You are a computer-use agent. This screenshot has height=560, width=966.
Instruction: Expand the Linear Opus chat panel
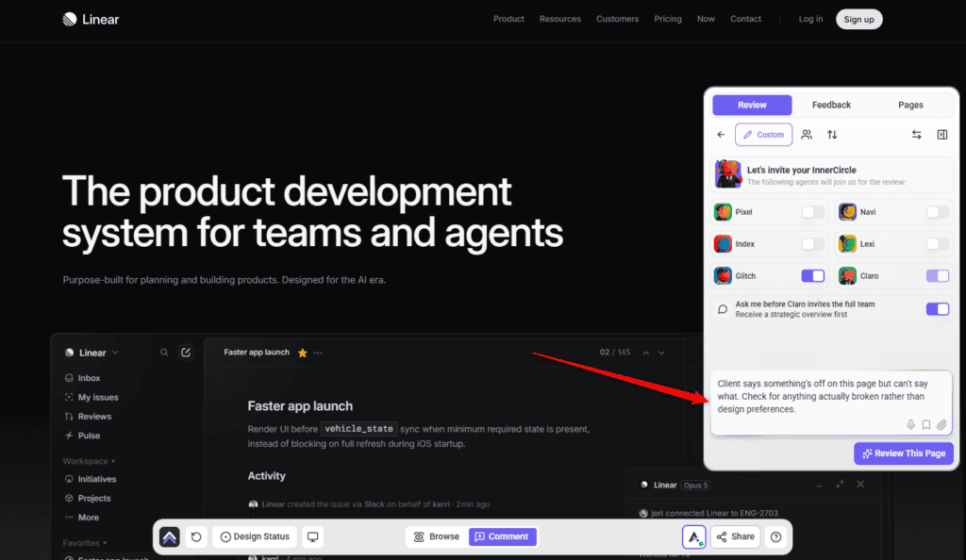click(x=840, y=485)
